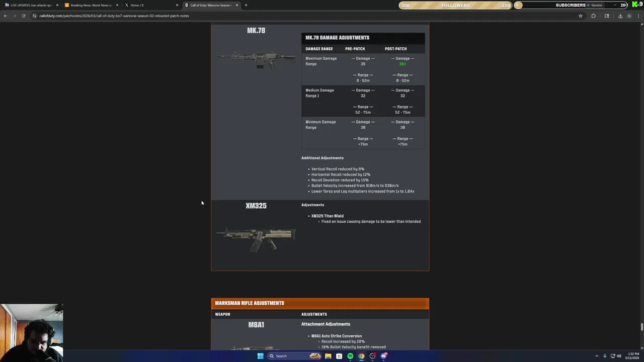This screenshot has height=362, width=644.
Task: Click the SUBSCRIBERS progress bar overlay
Action: tap(571, 5)
